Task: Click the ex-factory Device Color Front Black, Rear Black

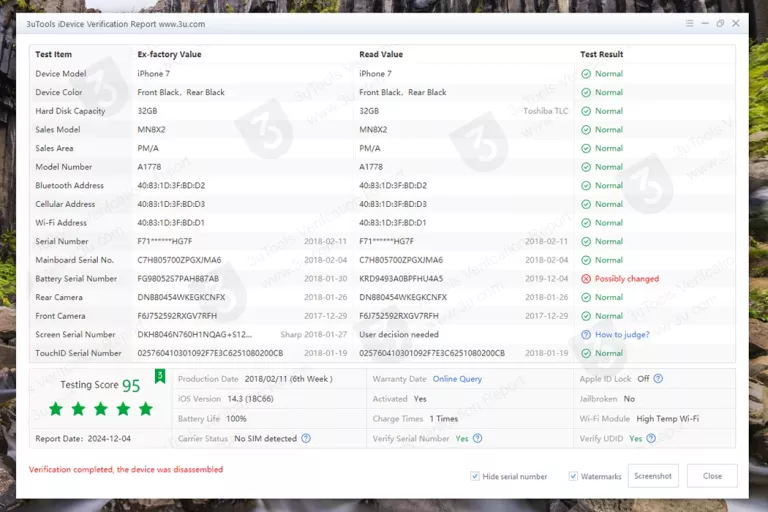Action: coord(181,93)
